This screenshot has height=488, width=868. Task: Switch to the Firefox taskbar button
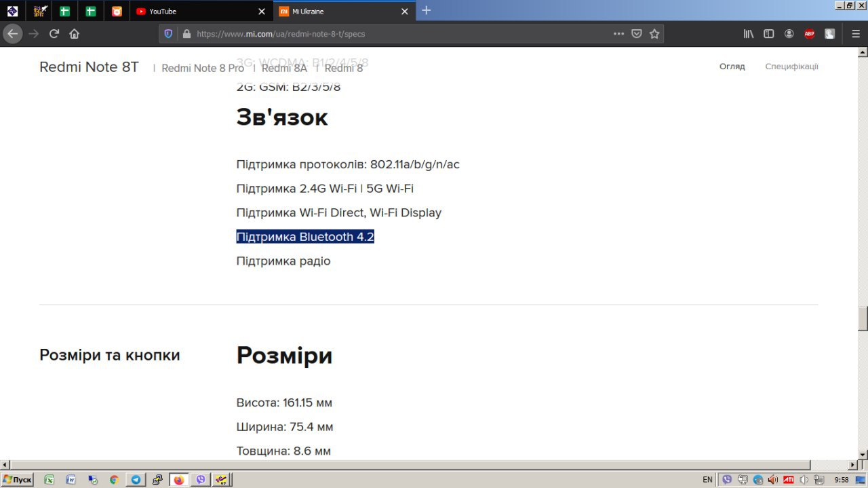point(179,480)
